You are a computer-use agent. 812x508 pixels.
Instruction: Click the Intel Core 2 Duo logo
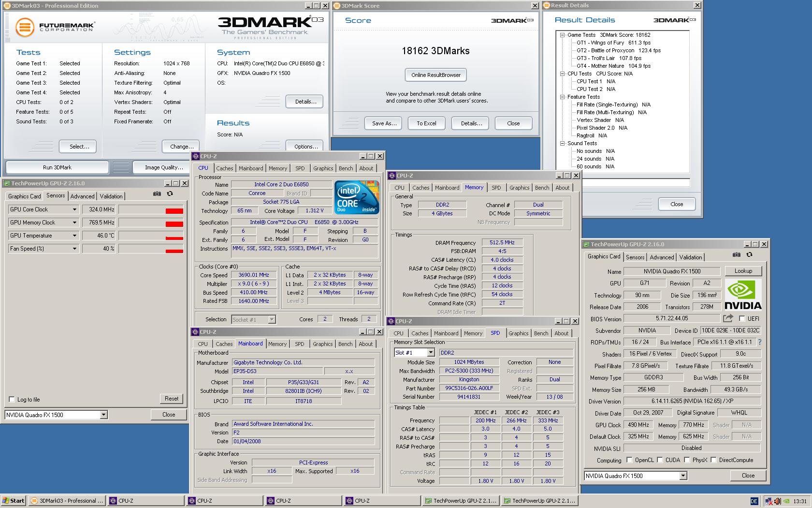click(x=357, y=197)
